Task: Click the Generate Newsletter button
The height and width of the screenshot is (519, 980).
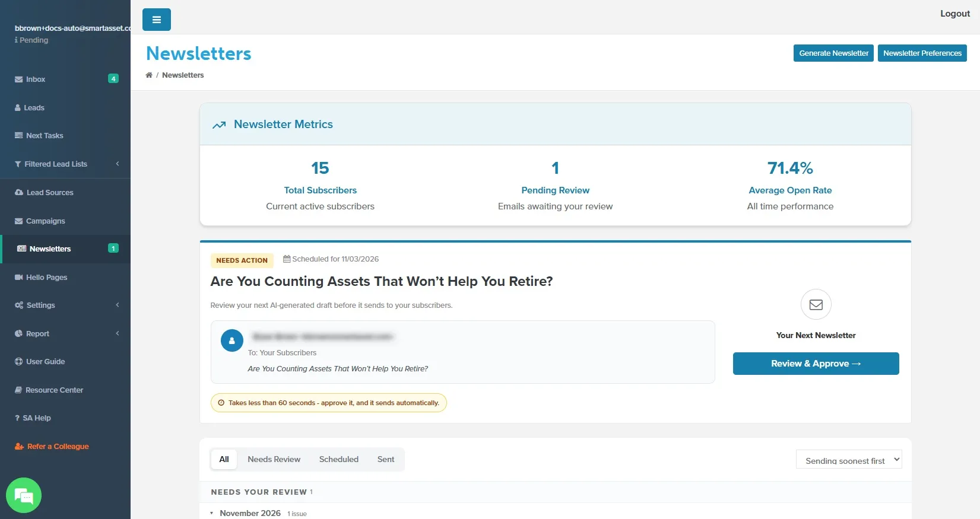Action: 833,53
